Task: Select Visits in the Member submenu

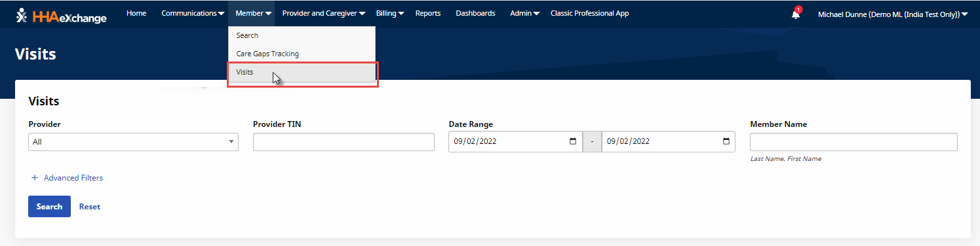Action: point(302,73)
